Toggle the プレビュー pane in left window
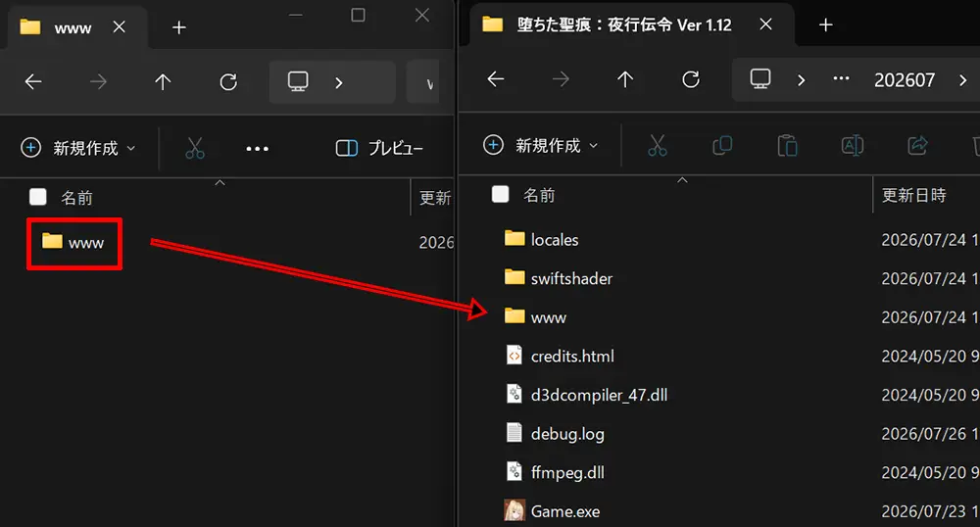The height and width of the screenshot is (527, 980). (379, 148)
